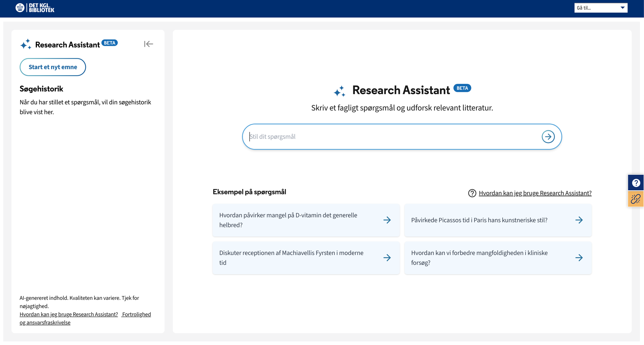Click arrow on the D-vitamin question card

pos(387,220)
